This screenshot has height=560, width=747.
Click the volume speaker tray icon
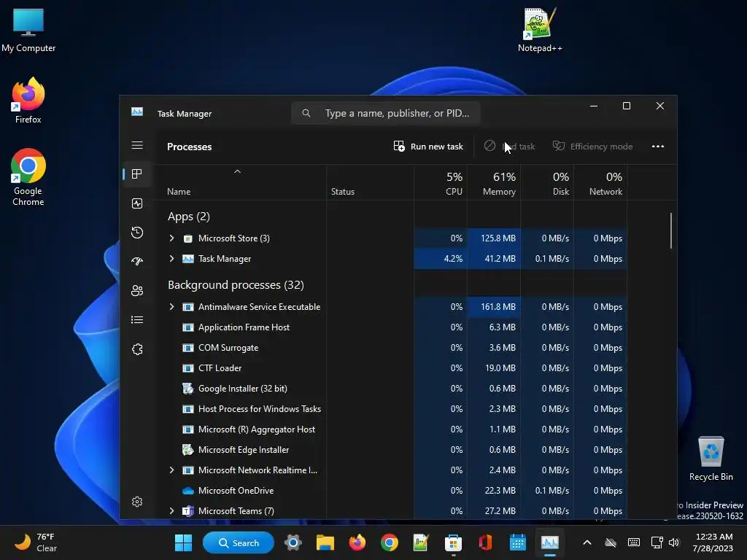tap(673, 542)
